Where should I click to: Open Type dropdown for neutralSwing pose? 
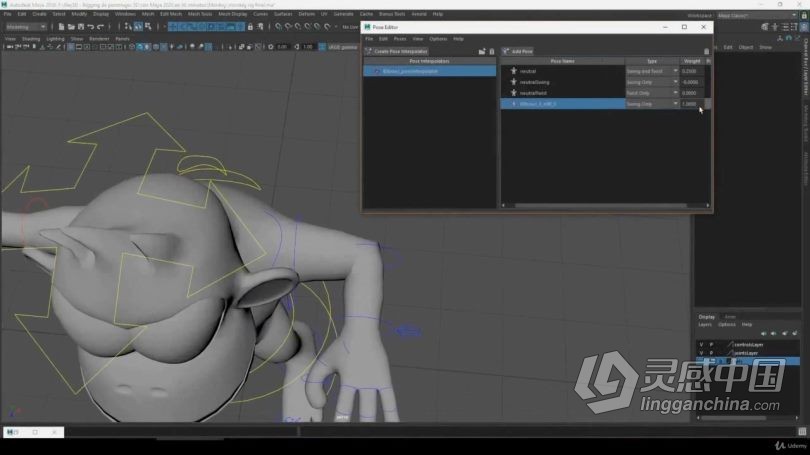(675, 82)
